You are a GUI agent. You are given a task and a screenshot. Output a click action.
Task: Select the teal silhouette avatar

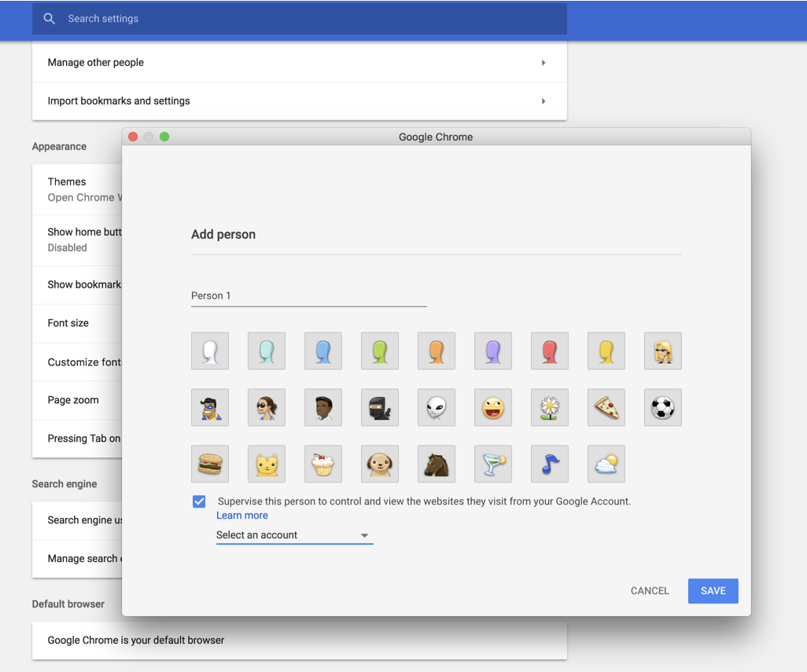[x=267, y=351]
